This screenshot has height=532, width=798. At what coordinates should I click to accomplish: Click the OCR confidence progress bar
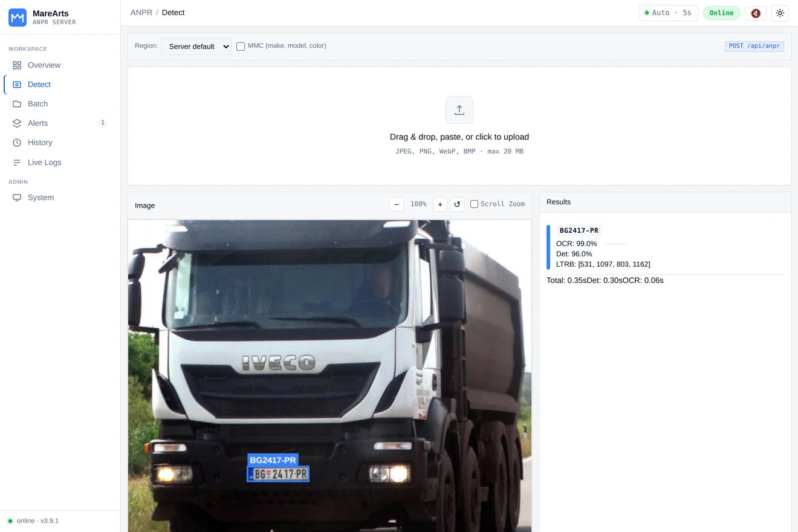615,244
